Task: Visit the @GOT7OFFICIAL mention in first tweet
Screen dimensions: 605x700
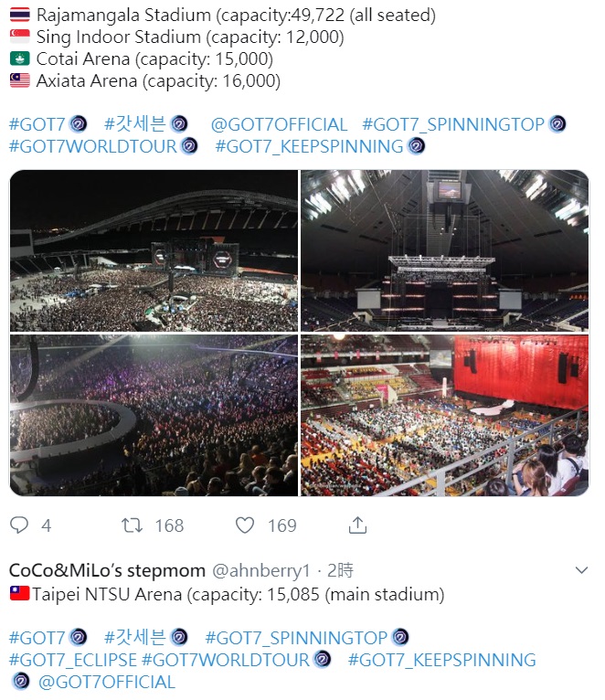Action: coord(279,124)
